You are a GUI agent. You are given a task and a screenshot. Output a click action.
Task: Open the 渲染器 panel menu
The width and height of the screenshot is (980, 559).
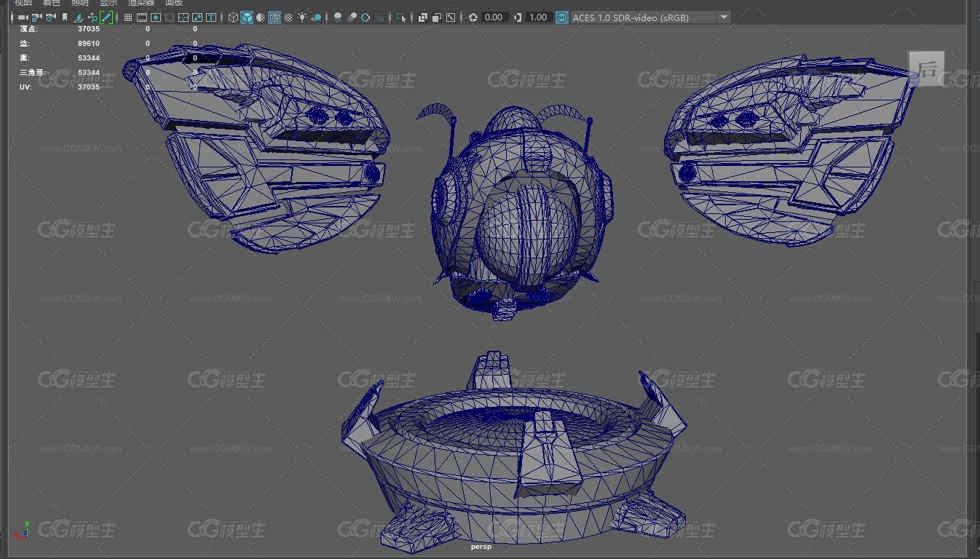pos(141,3)
